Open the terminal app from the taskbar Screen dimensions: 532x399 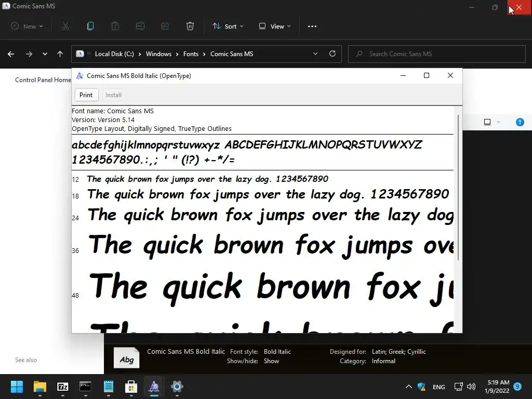(86, 387)
